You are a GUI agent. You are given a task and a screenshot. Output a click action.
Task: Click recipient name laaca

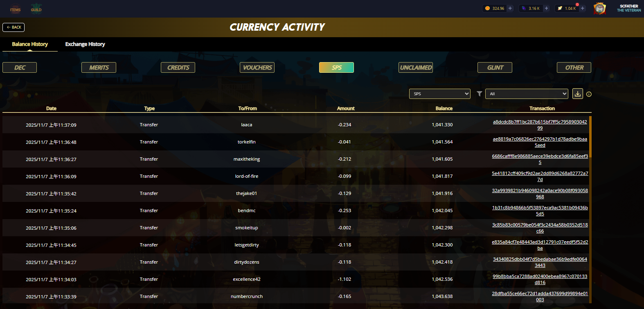coord(247,125)
